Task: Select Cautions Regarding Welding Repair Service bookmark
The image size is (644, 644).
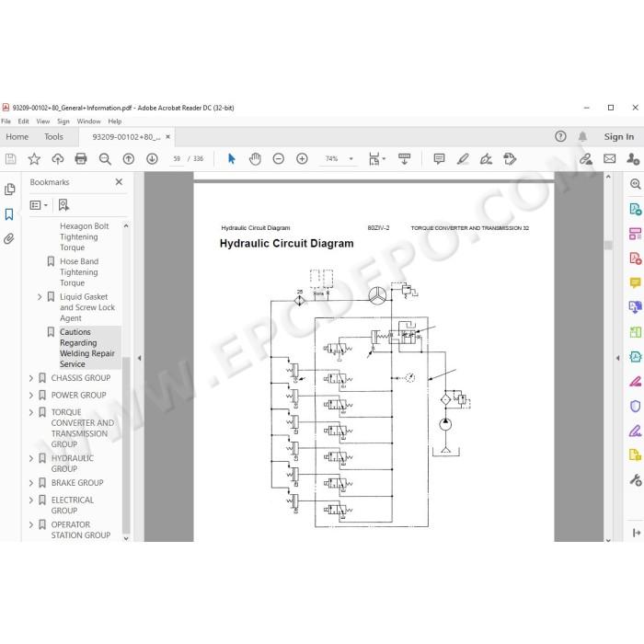Action: click(87, 348)
